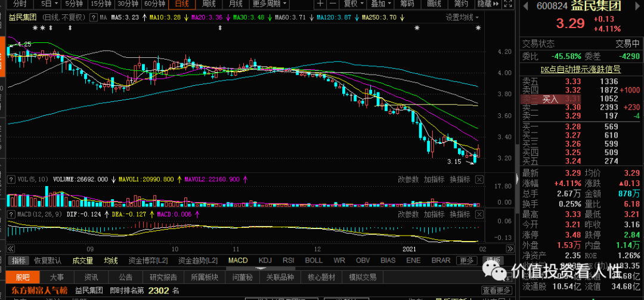Click 改参数 in MACD panel

408,214
